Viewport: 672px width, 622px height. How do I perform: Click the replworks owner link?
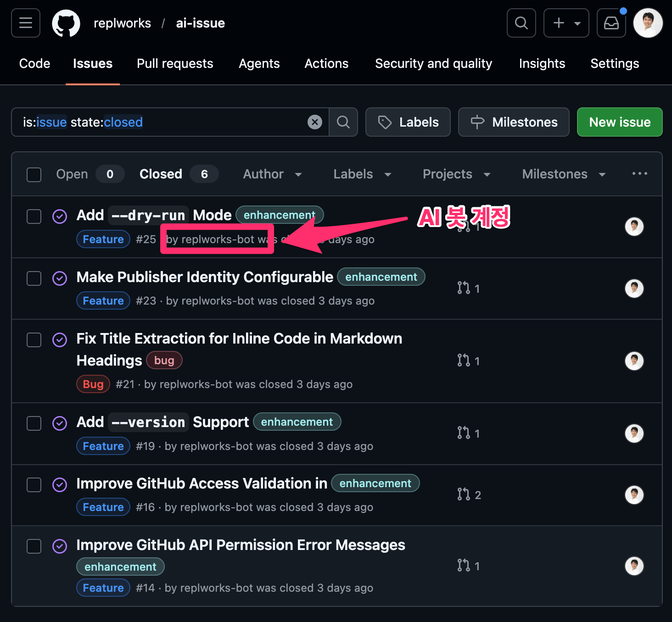point(122,23)
